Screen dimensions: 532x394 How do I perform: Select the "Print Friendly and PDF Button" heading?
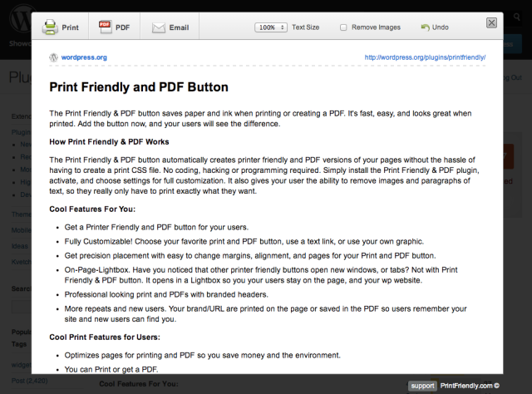[139, 86]
